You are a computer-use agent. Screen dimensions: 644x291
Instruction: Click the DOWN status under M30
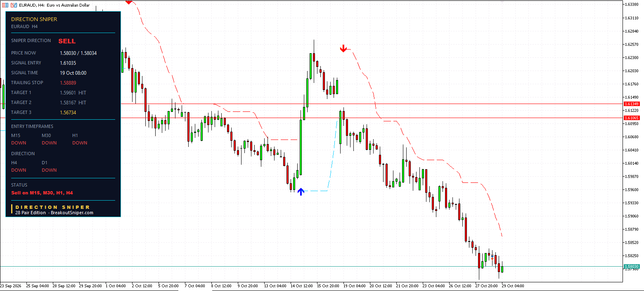pos(49,143)
